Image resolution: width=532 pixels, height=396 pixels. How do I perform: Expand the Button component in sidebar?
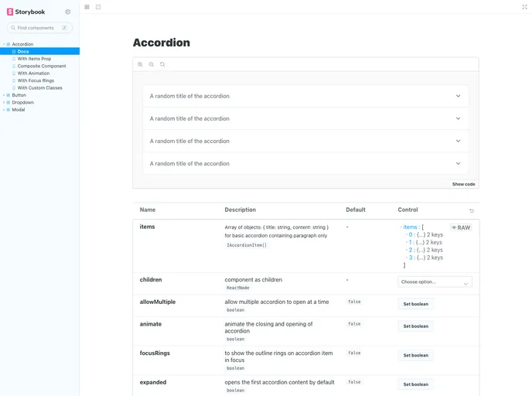19,95
